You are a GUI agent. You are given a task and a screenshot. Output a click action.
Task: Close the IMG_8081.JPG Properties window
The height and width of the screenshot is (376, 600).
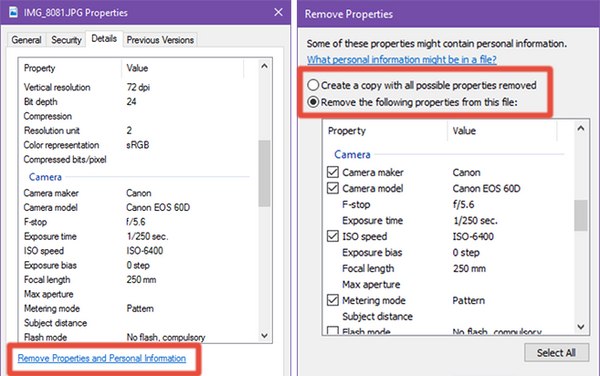coord(278,12)
